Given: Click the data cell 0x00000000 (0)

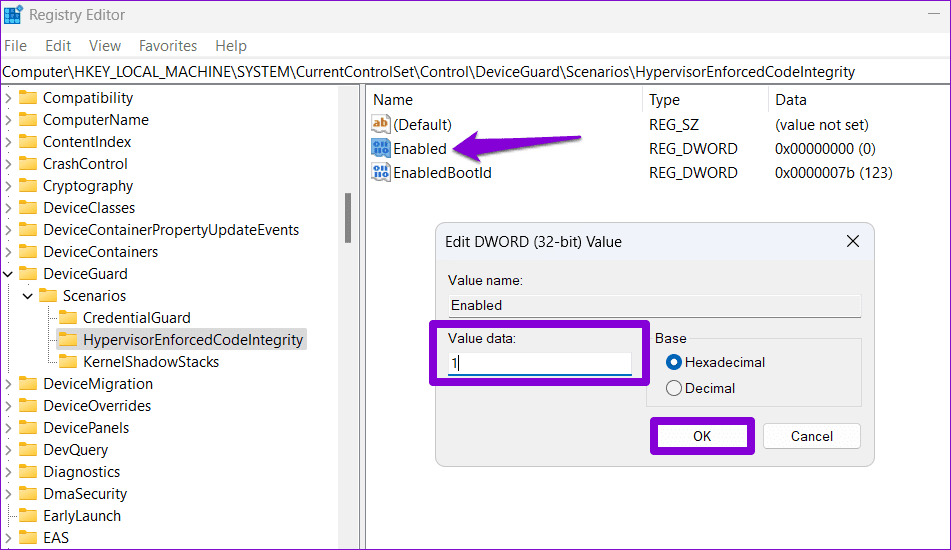Looking at the screenshot, I should pyautogui.click(x=825, y=149).
